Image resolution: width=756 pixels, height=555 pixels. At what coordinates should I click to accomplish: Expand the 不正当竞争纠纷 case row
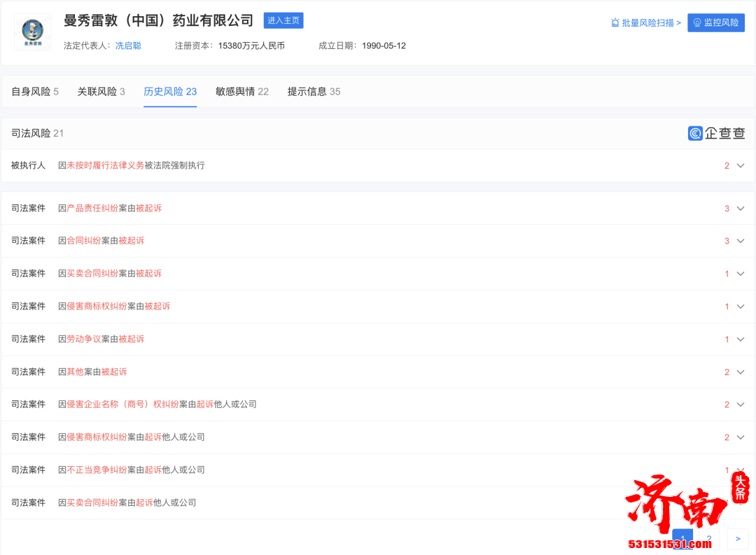739,470
